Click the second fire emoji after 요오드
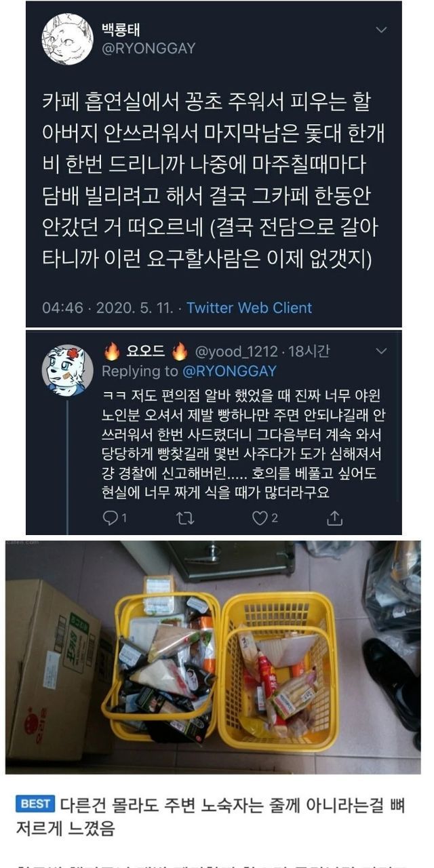Screen dimensions: 434x868 180,351
